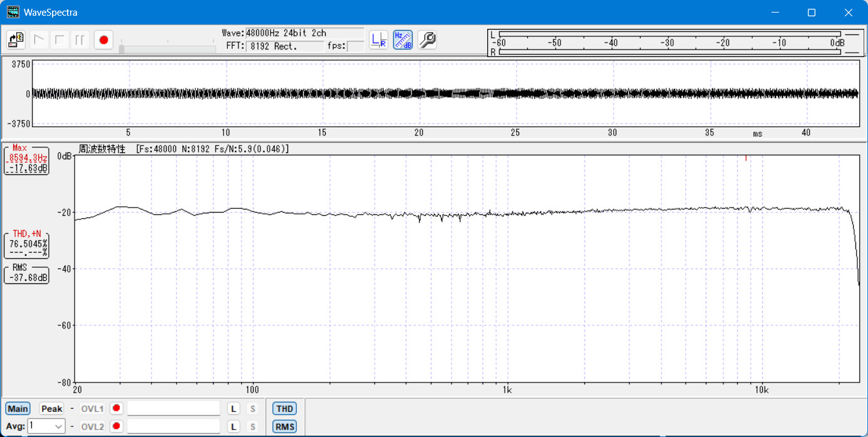
Task: Click the FFT field 8192 Rect.
Action: tap(285, 46)
